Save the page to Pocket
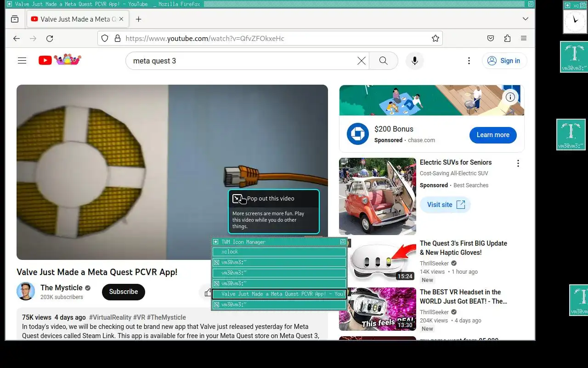The height and width of the screenshot is (368, 588). (x=491, y=38)
